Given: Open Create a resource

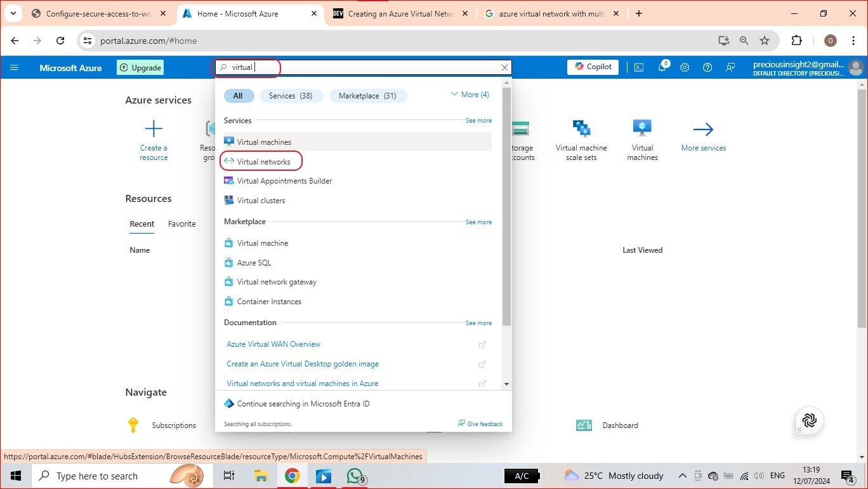Looking at the screenshot, I should 153,140.
